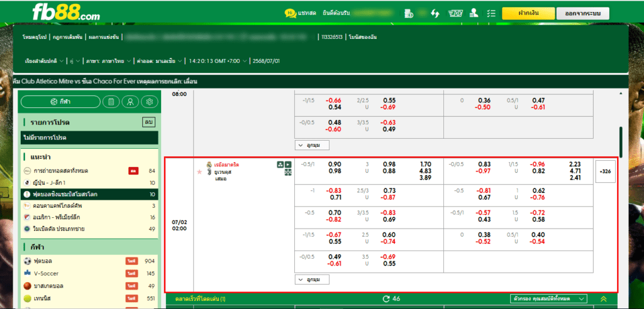Click the basketball icon
The height and width of the screenshot is (309, 644).
click(28, 286)
